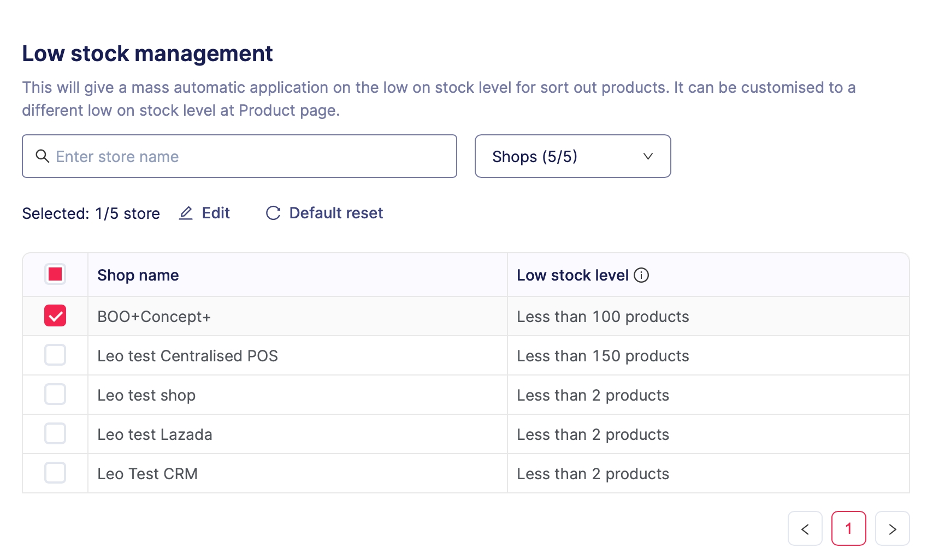933x560 pixels.
Task: Enable the Leo Test CRM checkbox
Action: pos(55,473)
